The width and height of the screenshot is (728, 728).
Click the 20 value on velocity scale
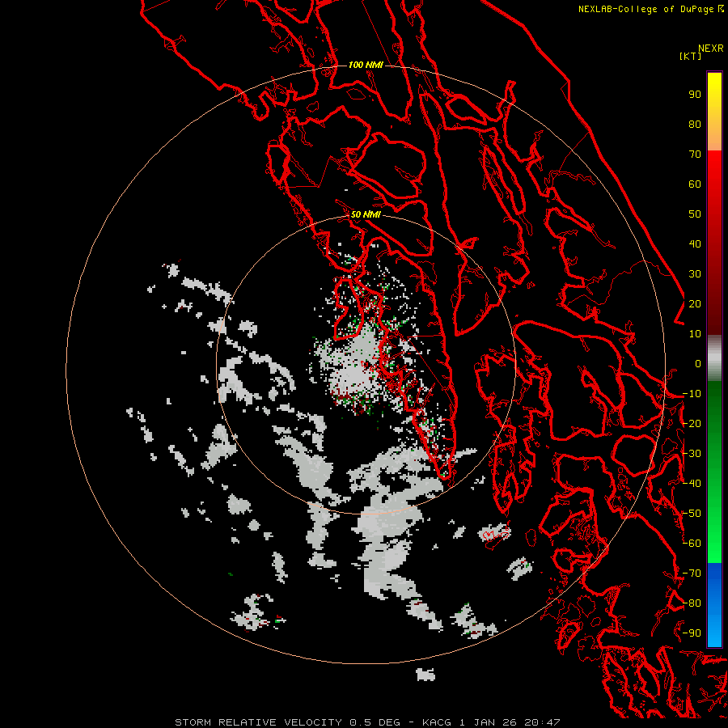(x=695, y=304)
